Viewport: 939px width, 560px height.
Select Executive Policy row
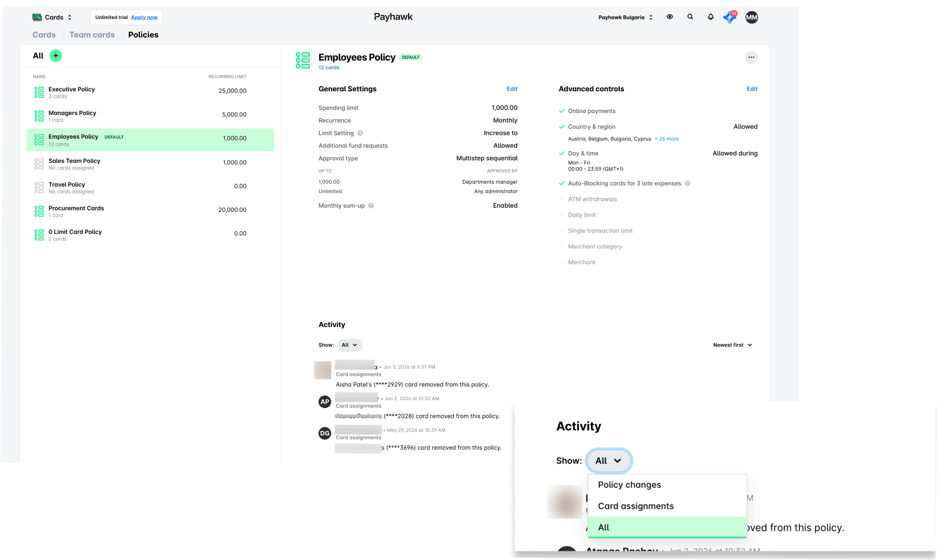pyautogui.click(x=150, y=92)
